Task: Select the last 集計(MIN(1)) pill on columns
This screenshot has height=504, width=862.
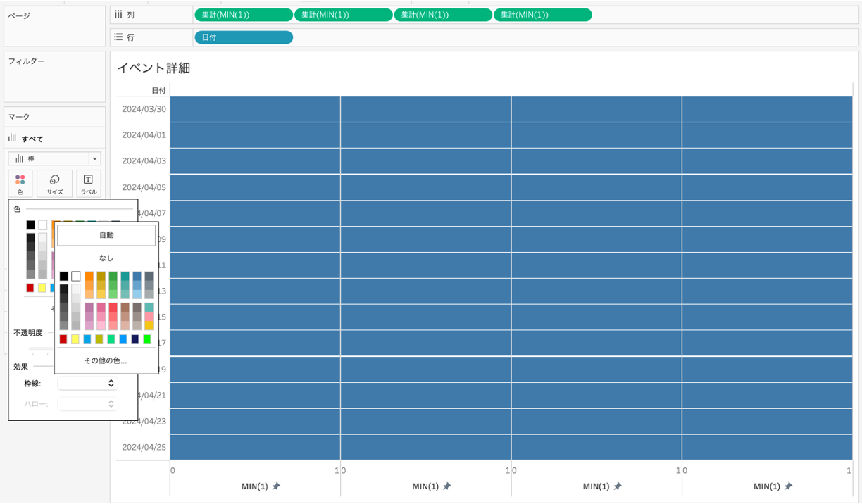Action: (543, 15)
